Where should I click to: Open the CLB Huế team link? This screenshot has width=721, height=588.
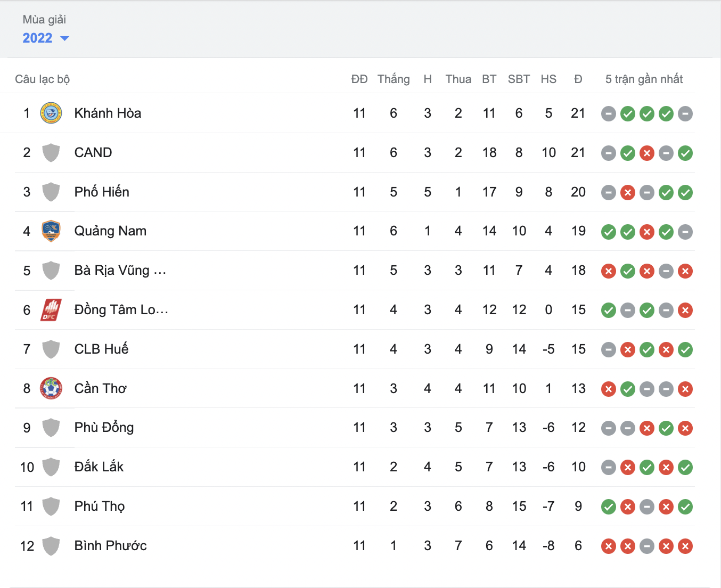(x=101, y=349)
